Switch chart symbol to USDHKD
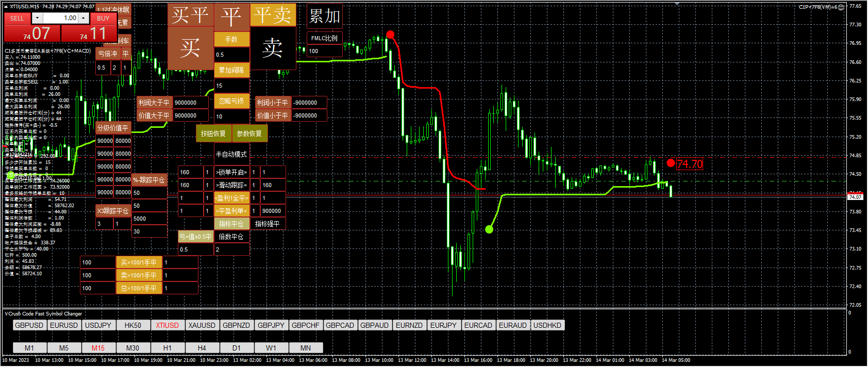Screen dimensions: 868x367 pos(547,325)
